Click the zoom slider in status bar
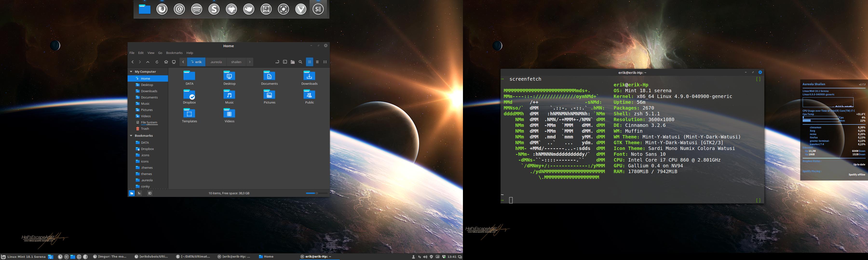868x260 pixels. 316,193
